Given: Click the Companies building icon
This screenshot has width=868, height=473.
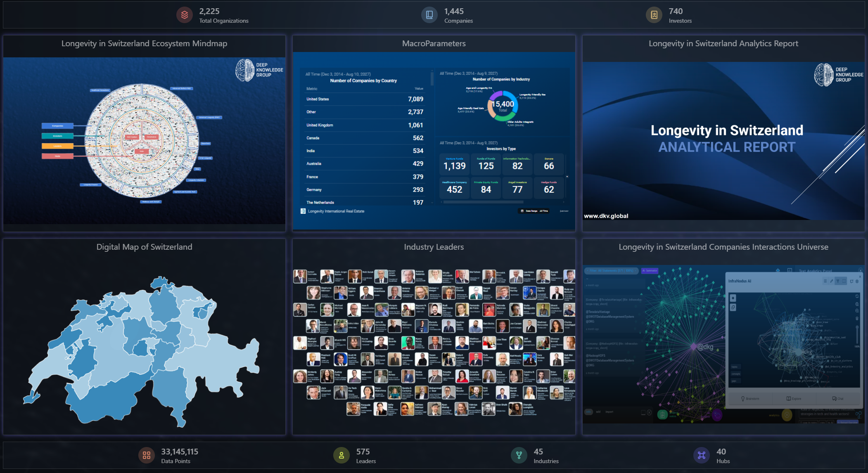Looking at the screenshot, I should click(429, 15).
